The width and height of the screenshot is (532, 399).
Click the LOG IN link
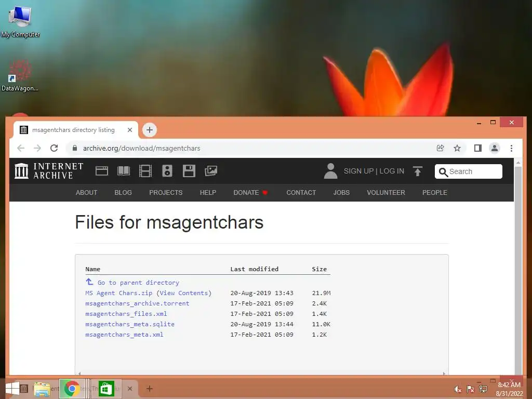coord(392,171)
